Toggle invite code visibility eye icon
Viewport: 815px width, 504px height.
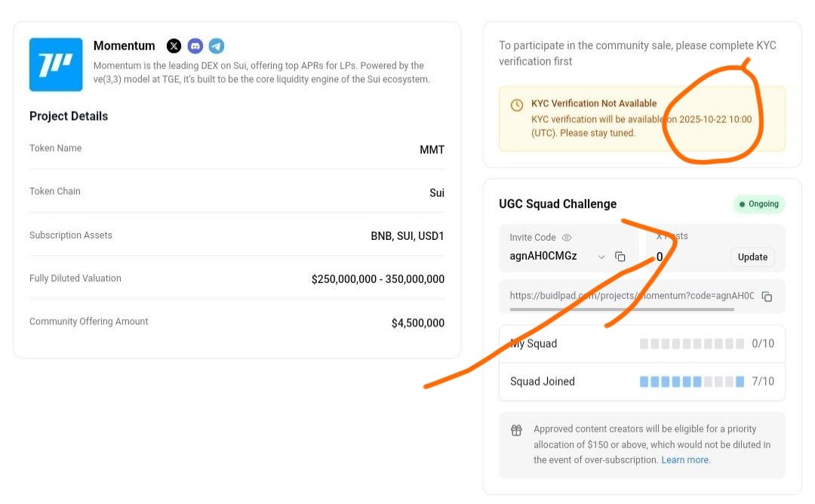567,238
